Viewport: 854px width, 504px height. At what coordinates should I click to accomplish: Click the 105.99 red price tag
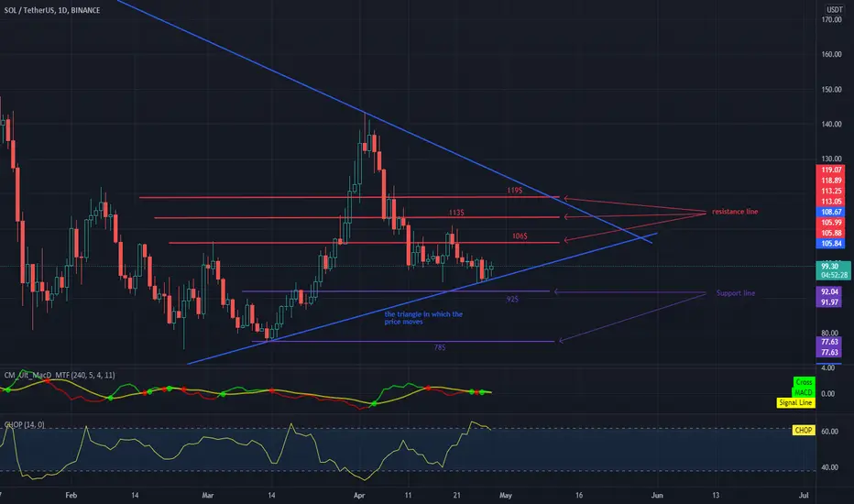pyautogui.click(x=831, y=223)
